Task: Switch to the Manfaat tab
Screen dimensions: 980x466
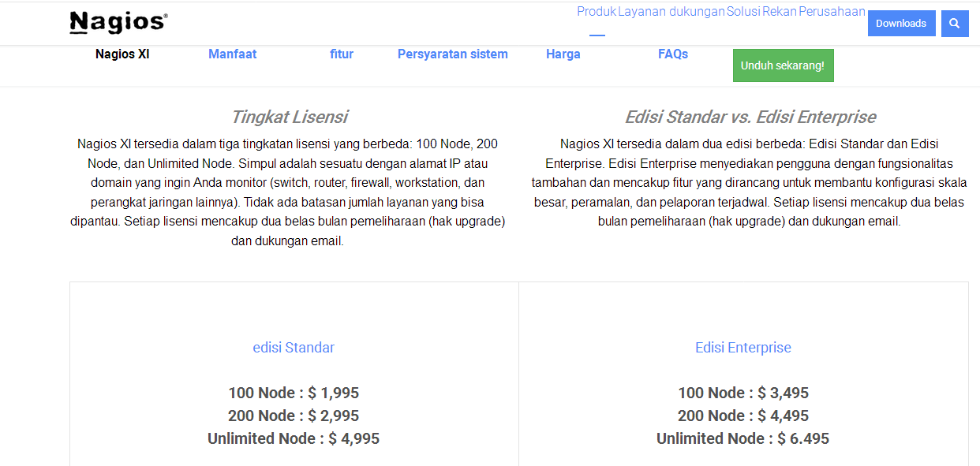Action: point(232,54)
